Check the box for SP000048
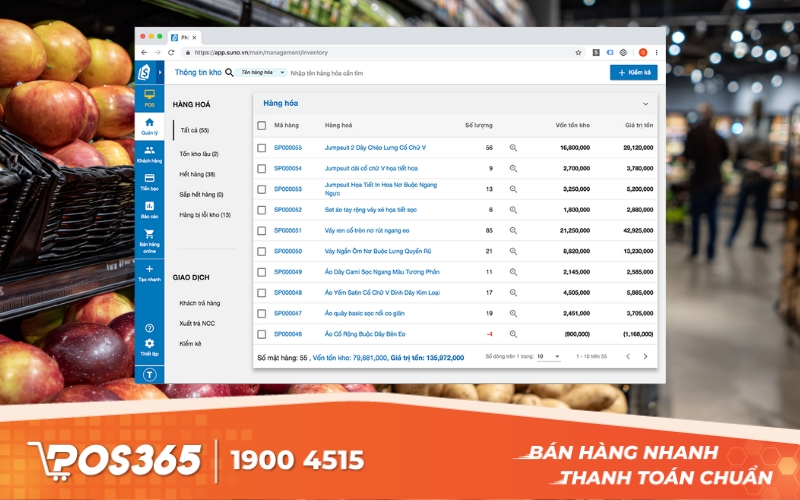Viewport: 800px width, 500px height. (262, 293)
